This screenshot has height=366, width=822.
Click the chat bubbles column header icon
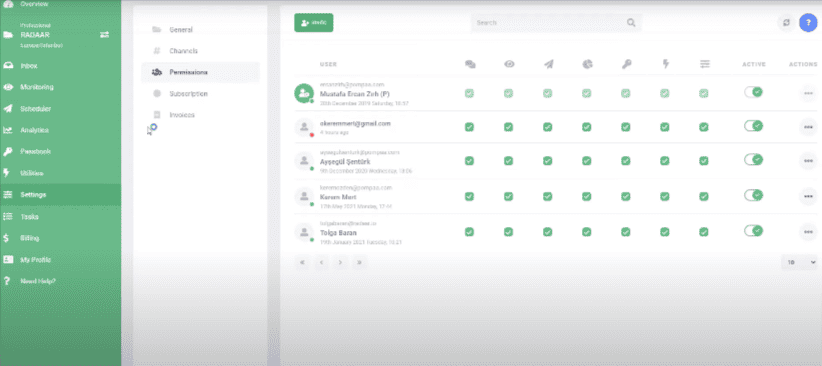(x=470, y=64)
